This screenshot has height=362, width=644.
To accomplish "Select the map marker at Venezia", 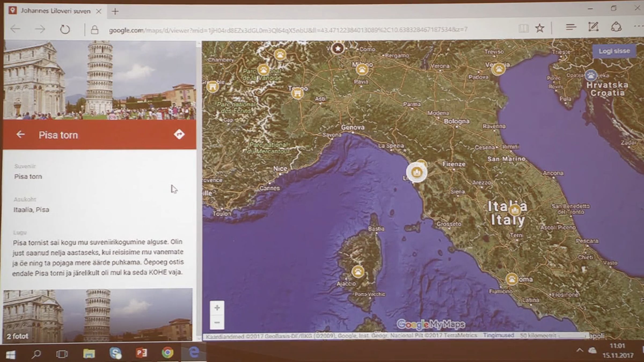I will click(499, 69).
